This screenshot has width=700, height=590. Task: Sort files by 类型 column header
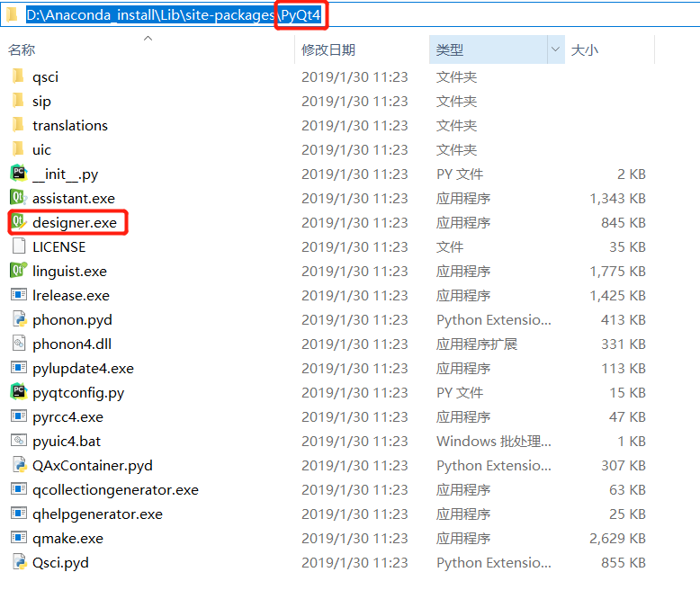point(450,49)
